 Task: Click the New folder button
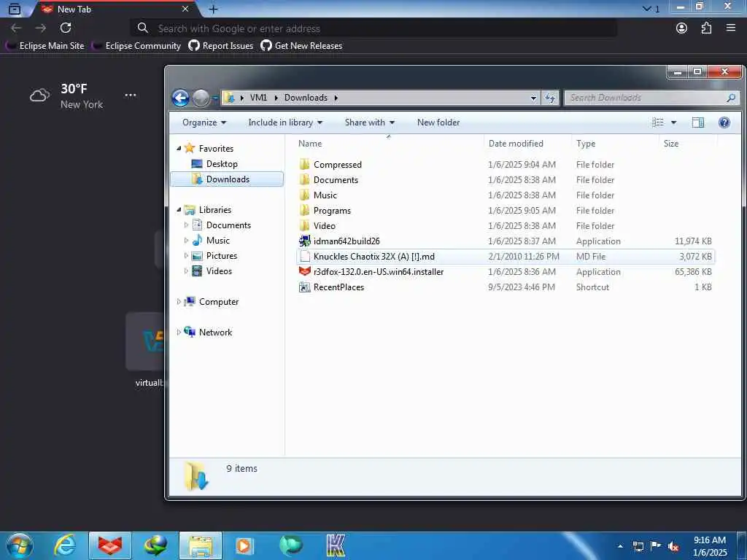click(x=438, y=122)
